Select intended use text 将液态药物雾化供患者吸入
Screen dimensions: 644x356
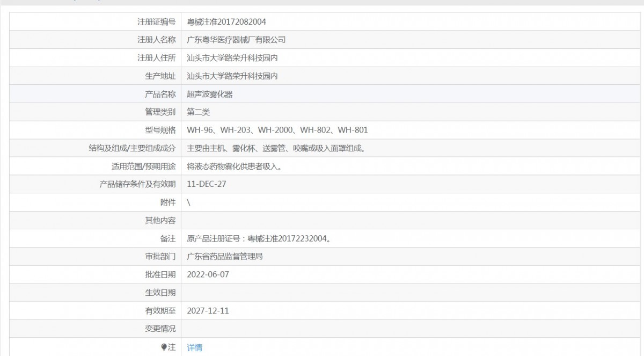pyautogui.click(x=235, y=166)
